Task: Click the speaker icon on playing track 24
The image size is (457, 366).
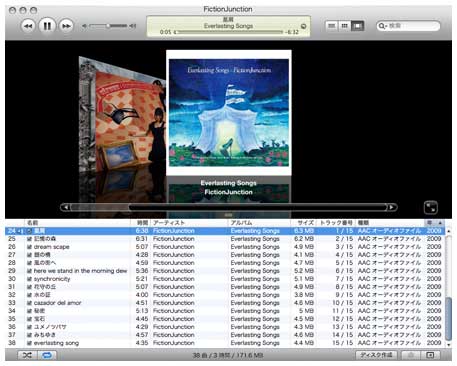Action: tap(20, 231)
